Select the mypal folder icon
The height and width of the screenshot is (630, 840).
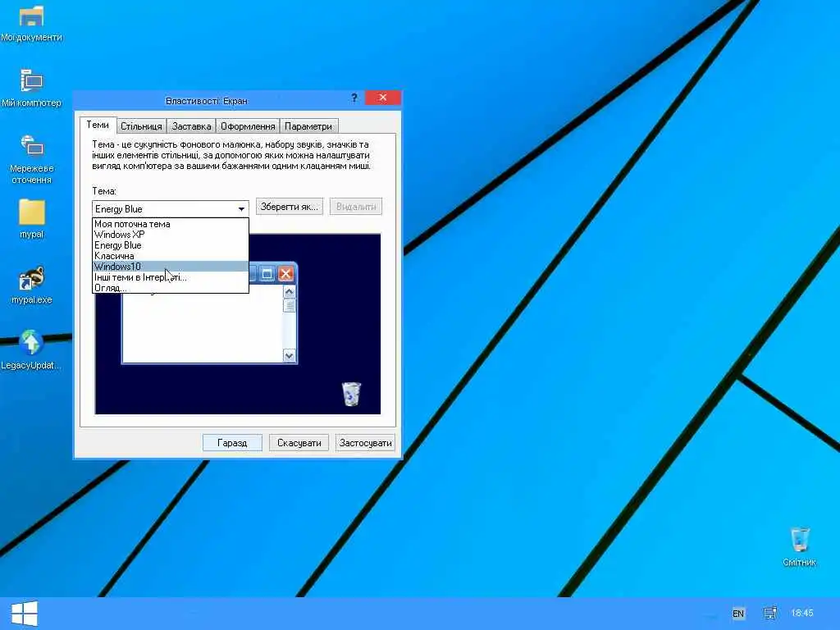tap(32, 218)
